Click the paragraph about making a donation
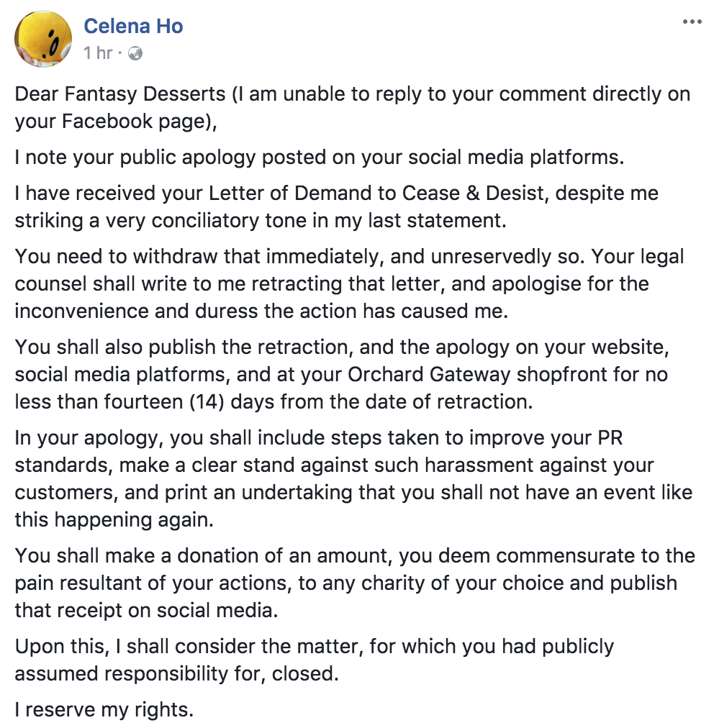 [355, 583]
